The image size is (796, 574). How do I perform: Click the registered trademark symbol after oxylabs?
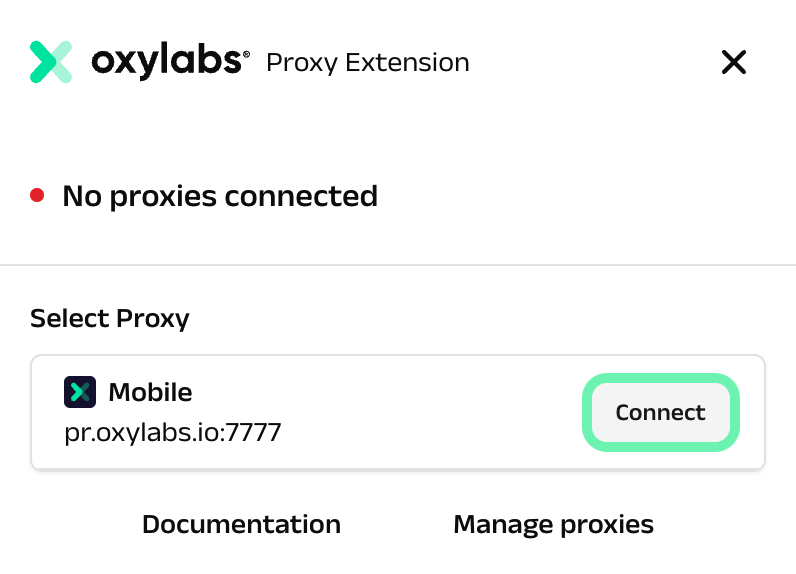pos(246,55)
